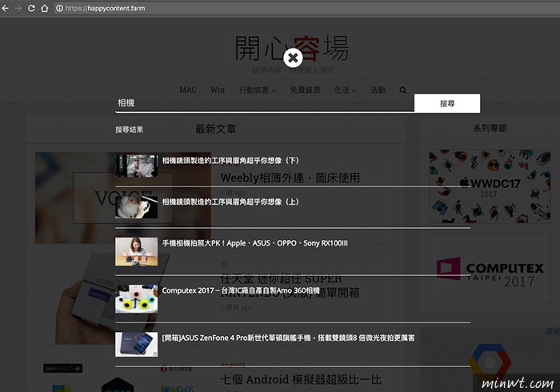
Task: Open article 七個 Android 模擬器超級比一比
Action: [x=301, y=379]
